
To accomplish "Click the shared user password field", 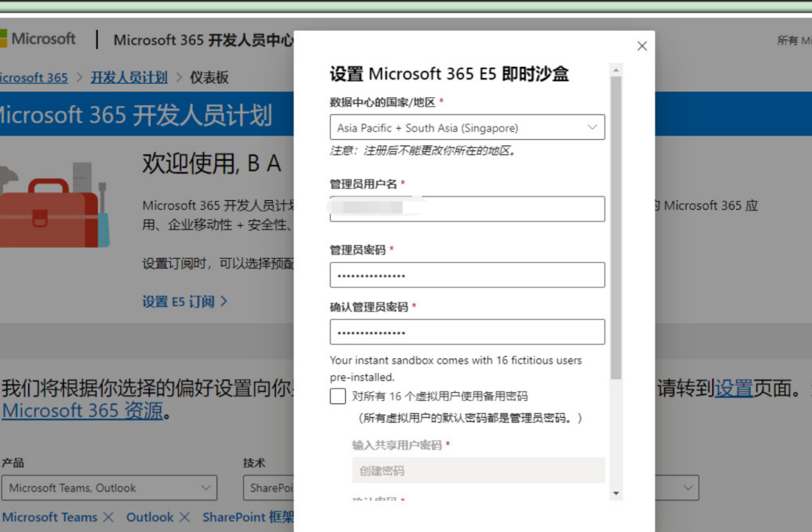I will [478, 470].
